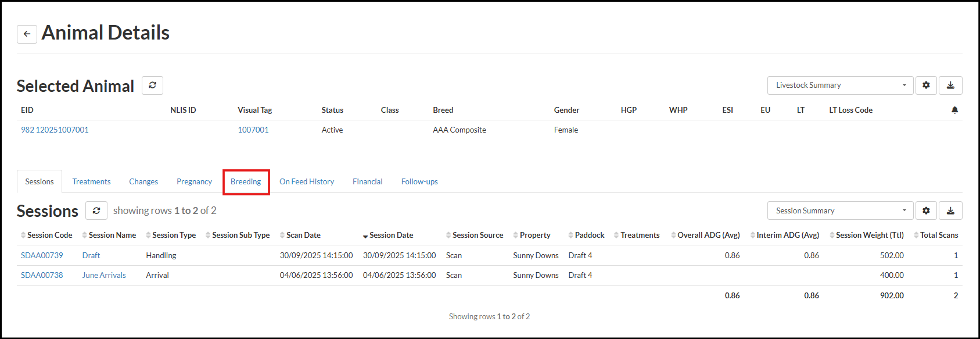
Task: Go to the On Feed History tab
Action: pyautogui.click(x=307, y=182)
